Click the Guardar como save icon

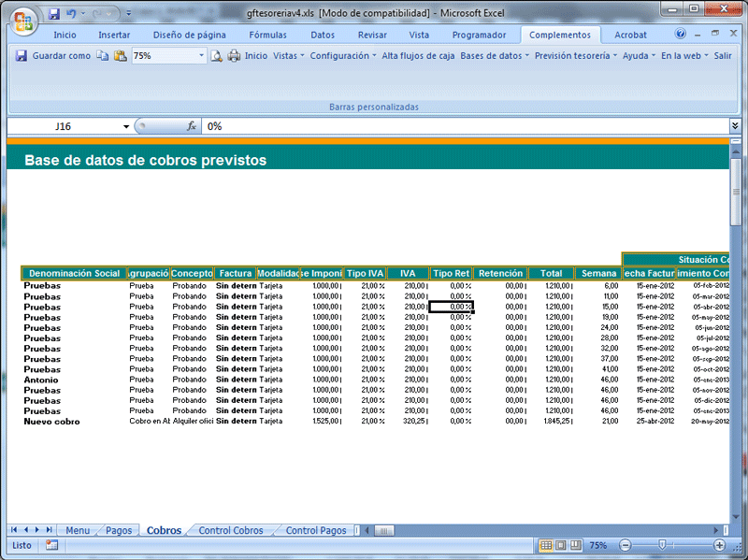click(x=21, y=56)
